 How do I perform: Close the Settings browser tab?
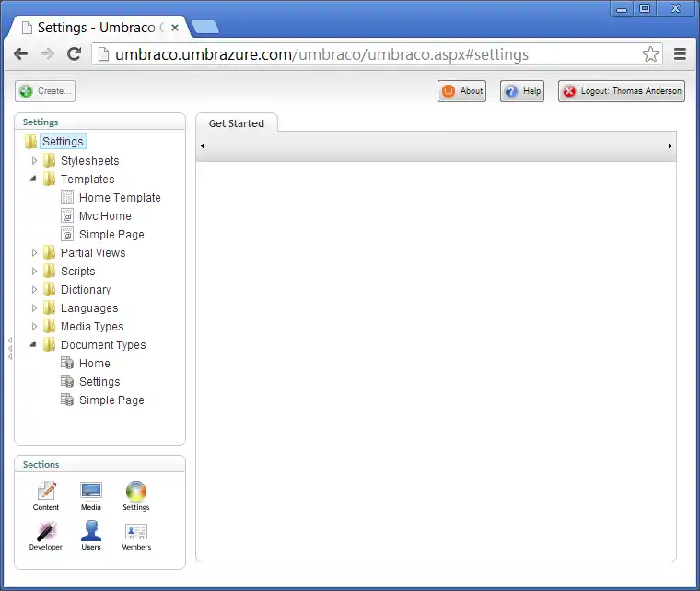pyautogui.click(x=175, y=28)
